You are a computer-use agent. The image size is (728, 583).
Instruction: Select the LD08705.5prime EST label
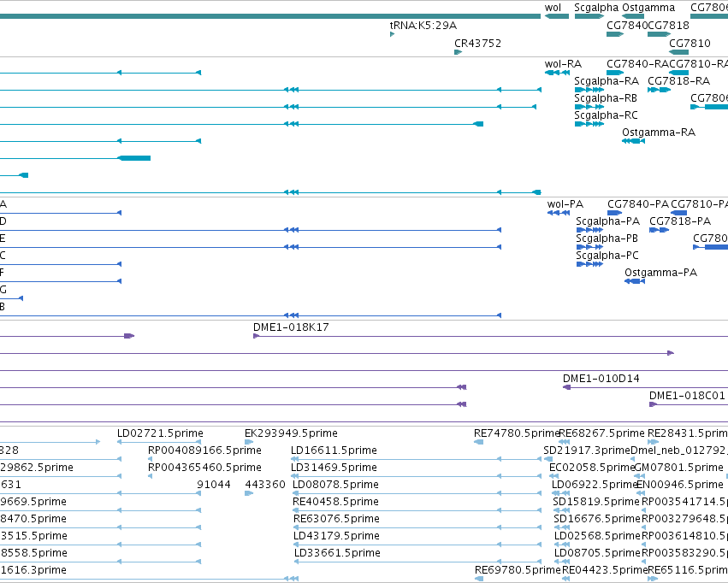click(597, 554)
